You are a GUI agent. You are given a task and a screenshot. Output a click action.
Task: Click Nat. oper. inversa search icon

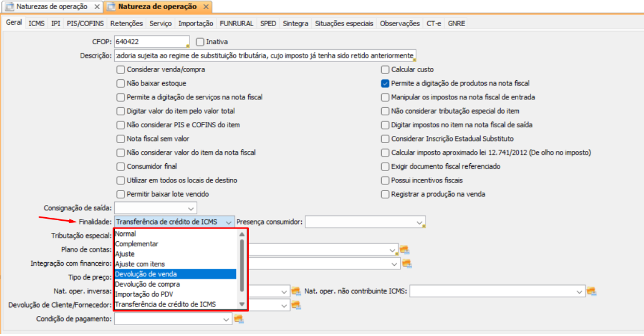[296, 292]
